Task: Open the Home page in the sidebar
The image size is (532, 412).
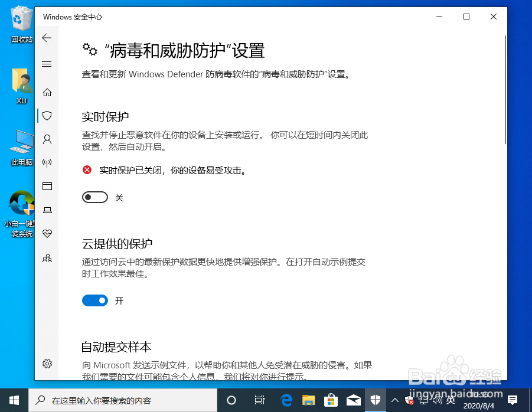Action: (47, 92)
